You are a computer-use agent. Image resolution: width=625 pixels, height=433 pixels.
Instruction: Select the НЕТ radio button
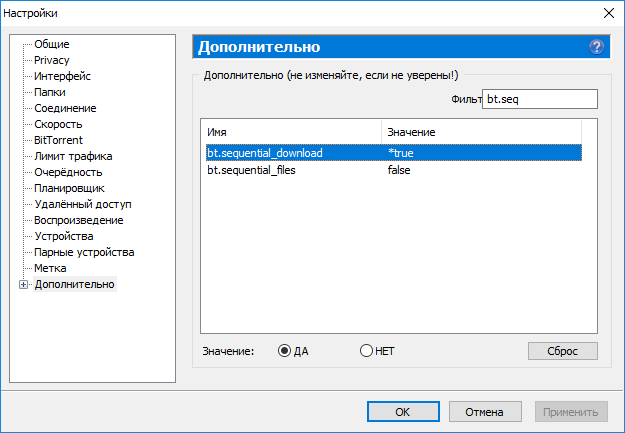pyautogui.click(x=366, y=351)
